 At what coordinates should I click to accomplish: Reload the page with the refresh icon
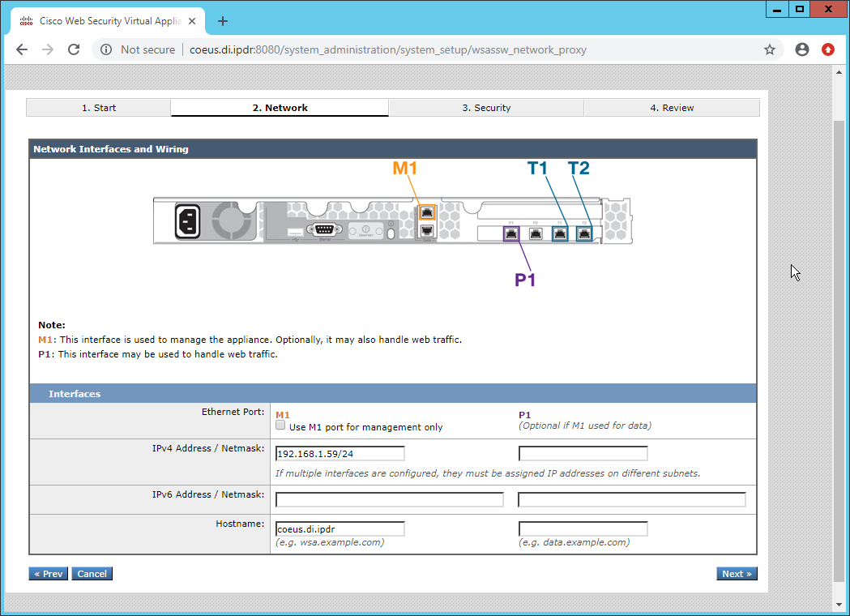coord(74,50)
